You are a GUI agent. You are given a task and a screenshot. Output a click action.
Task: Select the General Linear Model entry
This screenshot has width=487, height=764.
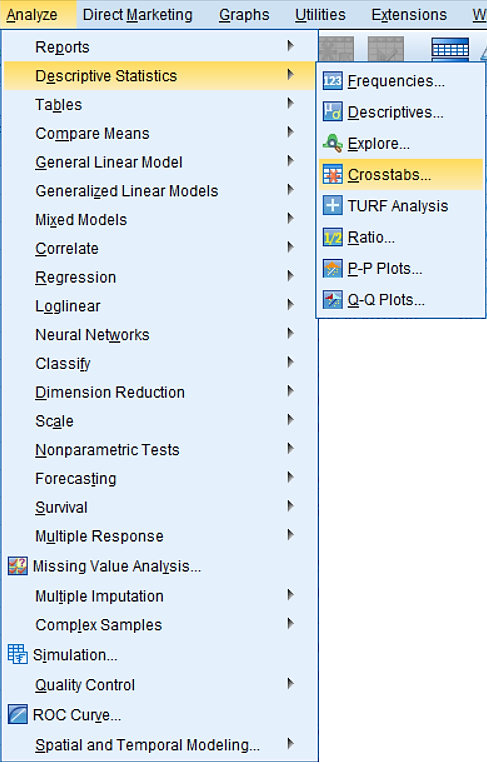point(159,162)
